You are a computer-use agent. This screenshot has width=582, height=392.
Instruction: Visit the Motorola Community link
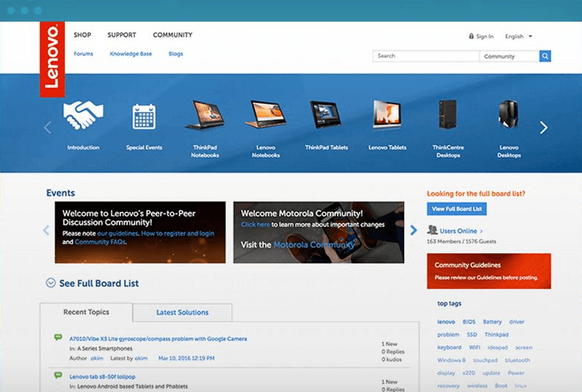tap(314, 245)
